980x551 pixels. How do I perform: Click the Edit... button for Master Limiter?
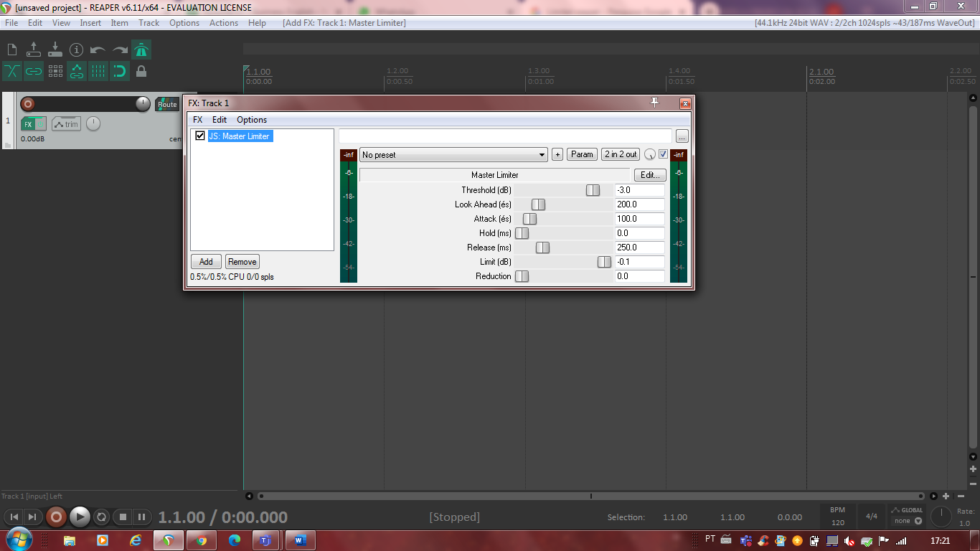point(650,175)
